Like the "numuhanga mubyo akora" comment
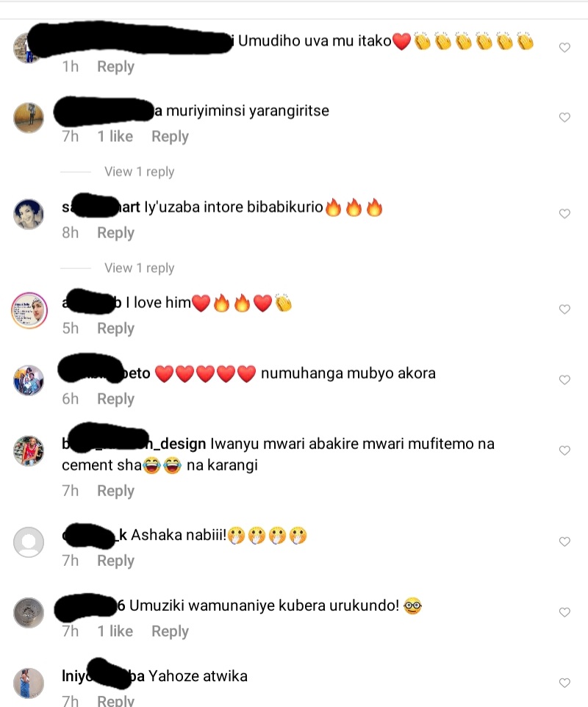The height and width of the screenshot is (707, 588). pyautogui.click(x=564, y=380)
